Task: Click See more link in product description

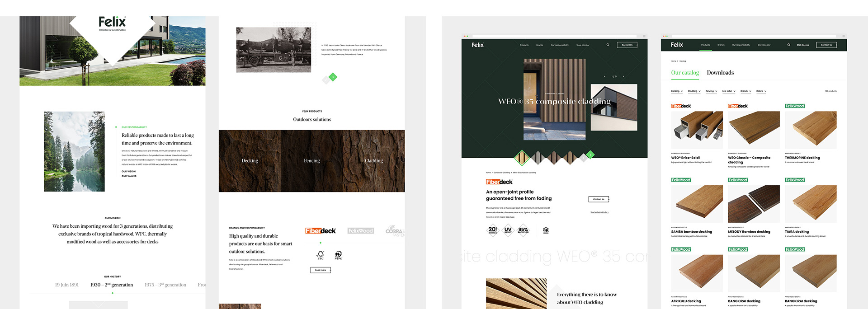Action: (510, 217)
